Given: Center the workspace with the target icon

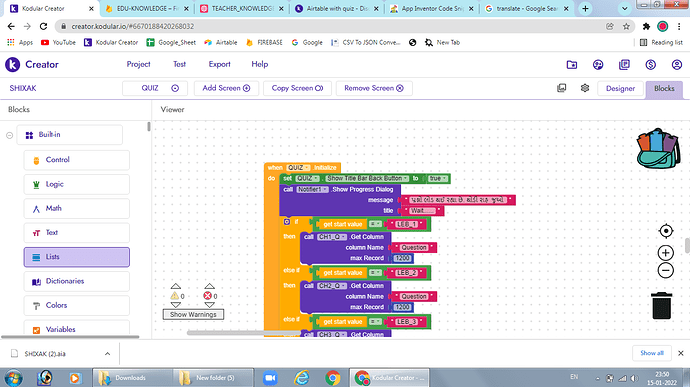Looking at the screenshot, I should tap(666, 231).
